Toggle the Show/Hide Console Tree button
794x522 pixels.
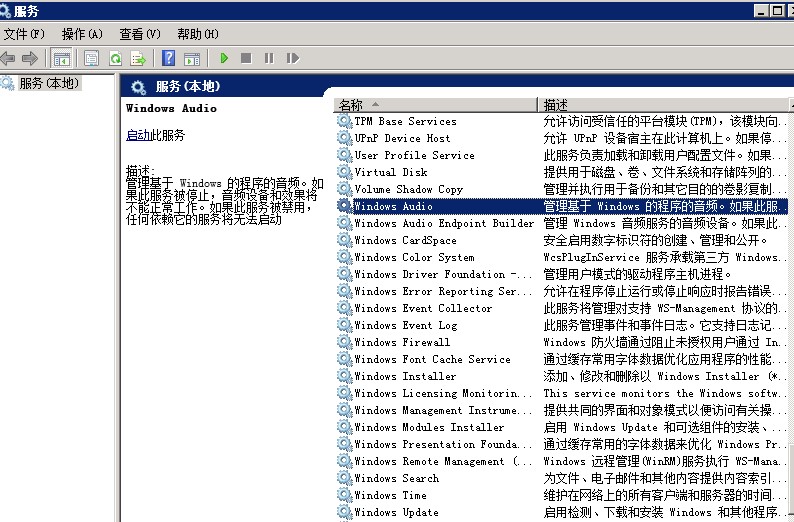coord(62,58)
